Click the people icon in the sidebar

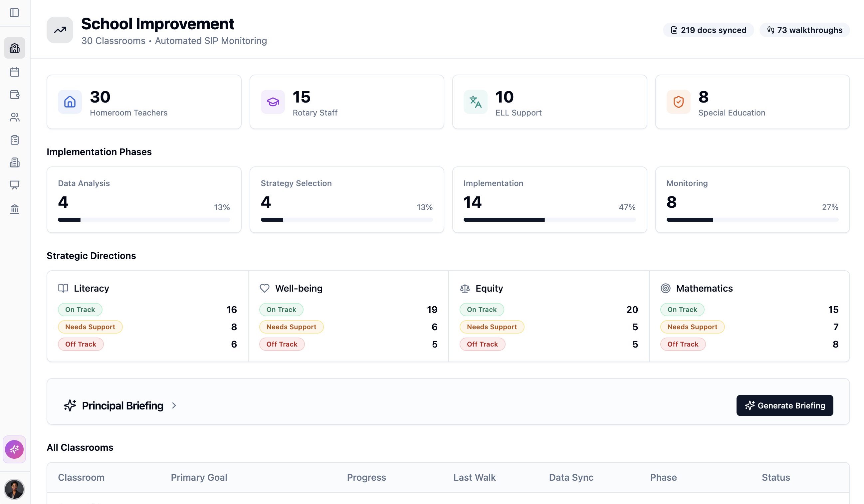click(14, 117)
